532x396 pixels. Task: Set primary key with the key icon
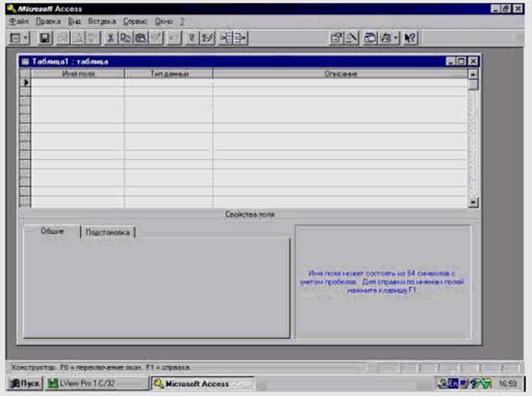coord(192,38)
